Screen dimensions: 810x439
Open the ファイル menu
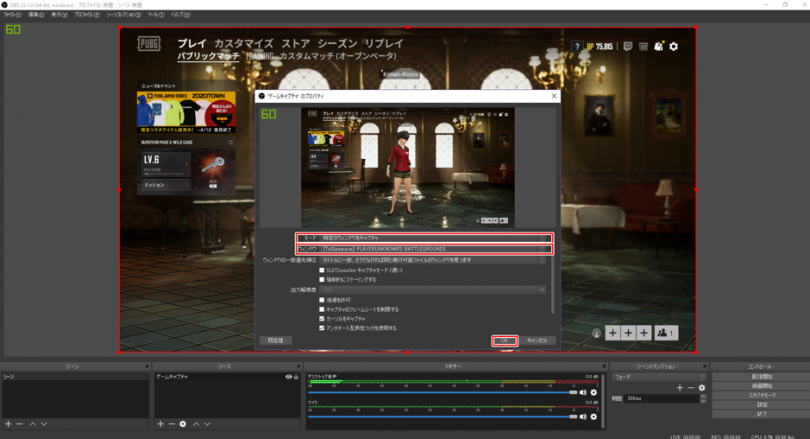coord(11,14)
